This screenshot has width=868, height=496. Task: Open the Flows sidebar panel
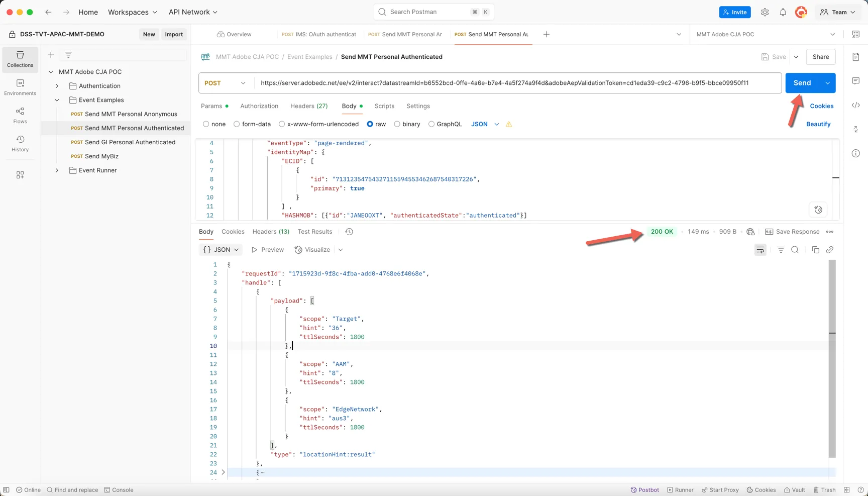pos(20,116)
